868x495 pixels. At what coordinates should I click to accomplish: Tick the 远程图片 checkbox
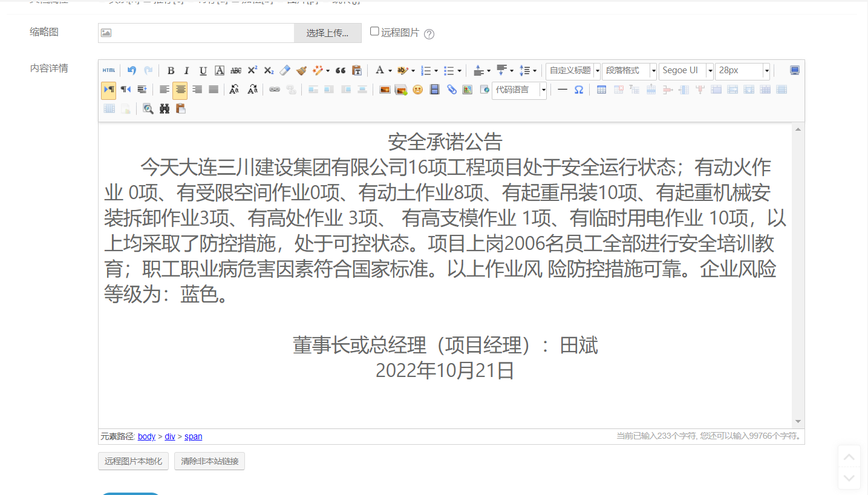[374, 31]
